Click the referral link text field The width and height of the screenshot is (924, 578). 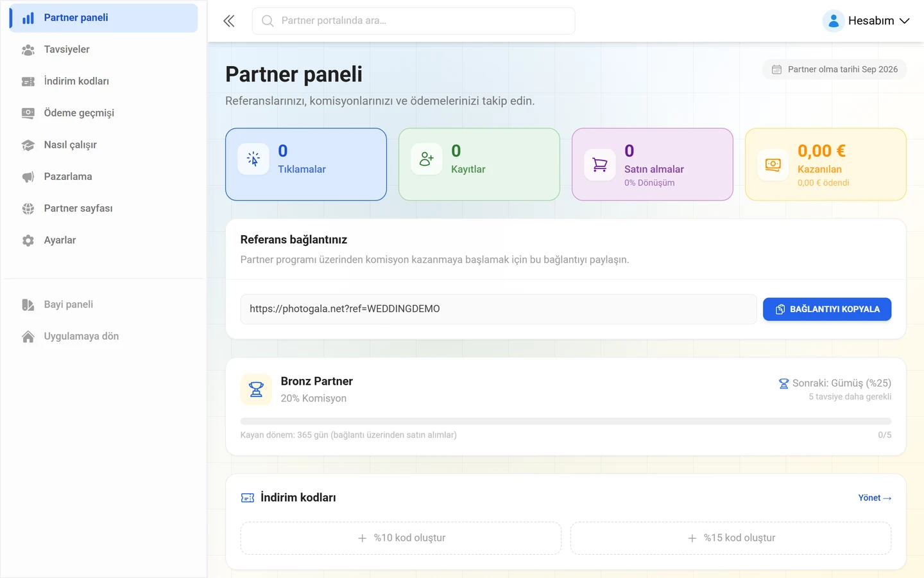tap(499, 309)
